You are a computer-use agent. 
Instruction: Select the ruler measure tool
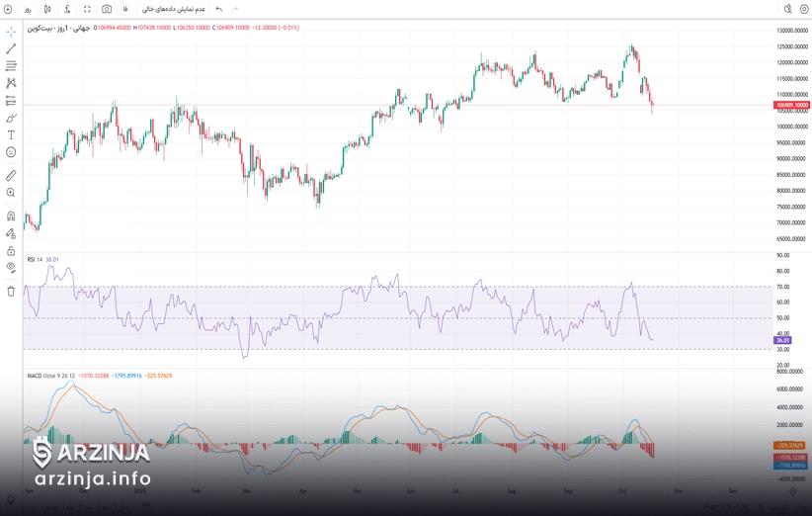(x=11, y=175)
